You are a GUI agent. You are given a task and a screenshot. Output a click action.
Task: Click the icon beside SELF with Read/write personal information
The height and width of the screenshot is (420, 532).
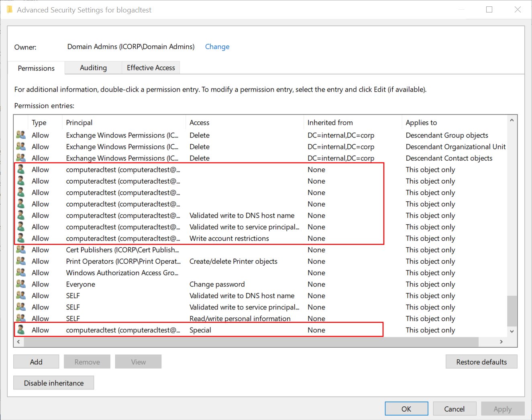tap(20, 318)
